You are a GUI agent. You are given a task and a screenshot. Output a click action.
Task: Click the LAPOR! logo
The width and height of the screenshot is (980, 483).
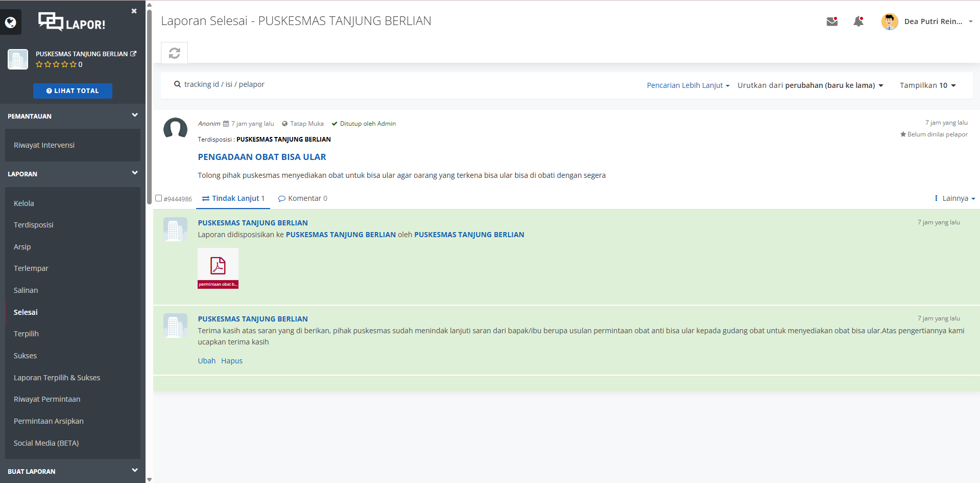click(72, 22)
